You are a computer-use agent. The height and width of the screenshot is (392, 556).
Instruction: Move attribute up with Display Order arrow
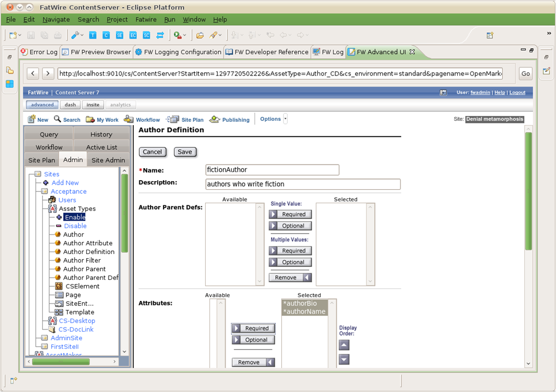click(x=344, y=345)
